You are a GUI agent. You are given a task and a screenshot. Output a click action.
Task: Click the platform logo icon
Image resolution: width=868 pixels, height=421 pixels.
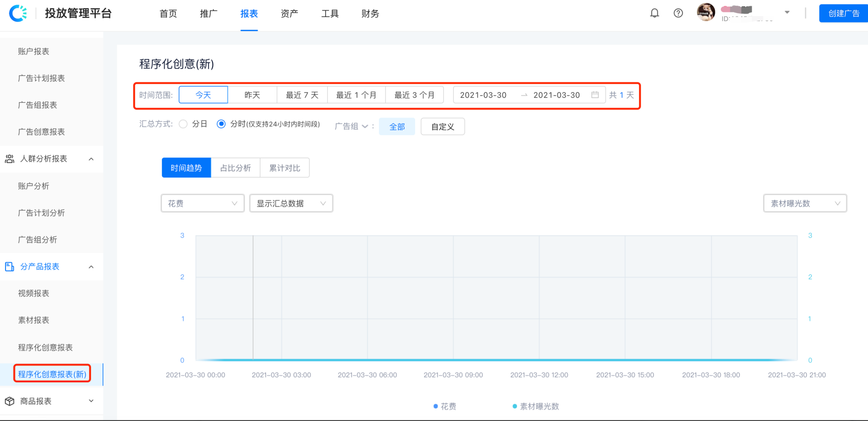(18, 13)
